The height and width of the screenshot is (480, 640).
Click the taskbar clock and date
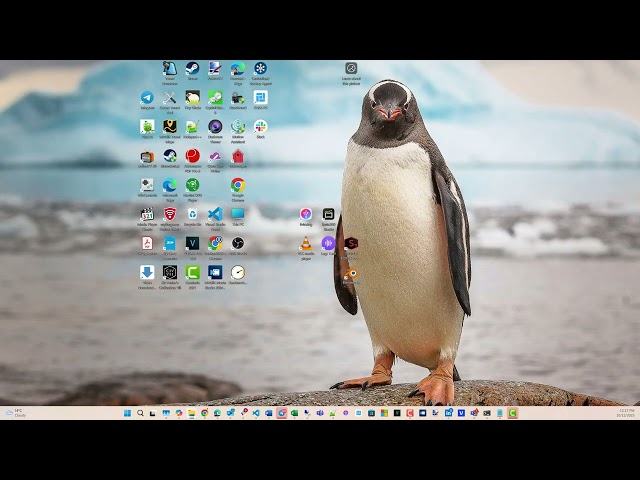point(626,413)
